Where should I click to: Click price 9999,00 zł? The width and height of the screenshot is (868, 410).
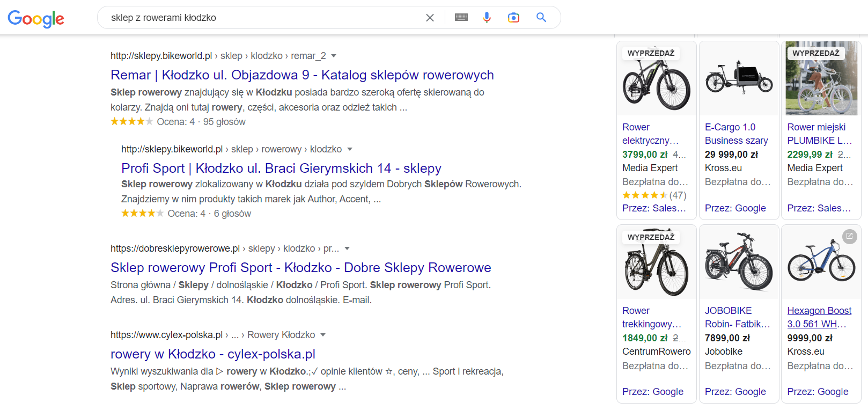click(x=810, y=338)
